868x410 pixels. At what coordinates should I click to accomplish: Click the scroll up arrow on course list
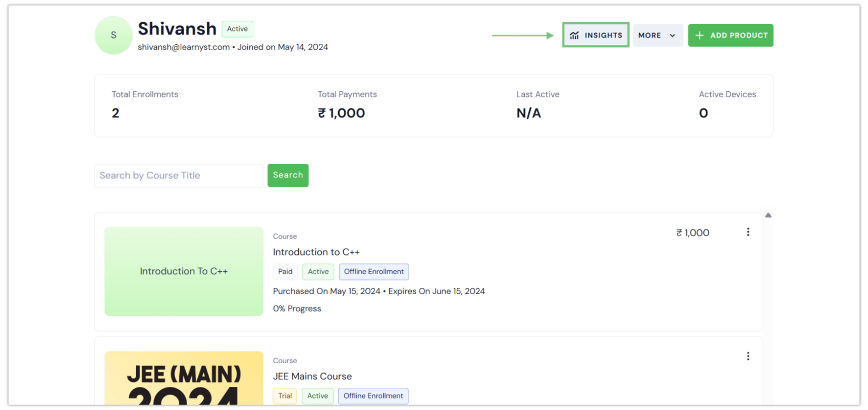coord(768,215)
